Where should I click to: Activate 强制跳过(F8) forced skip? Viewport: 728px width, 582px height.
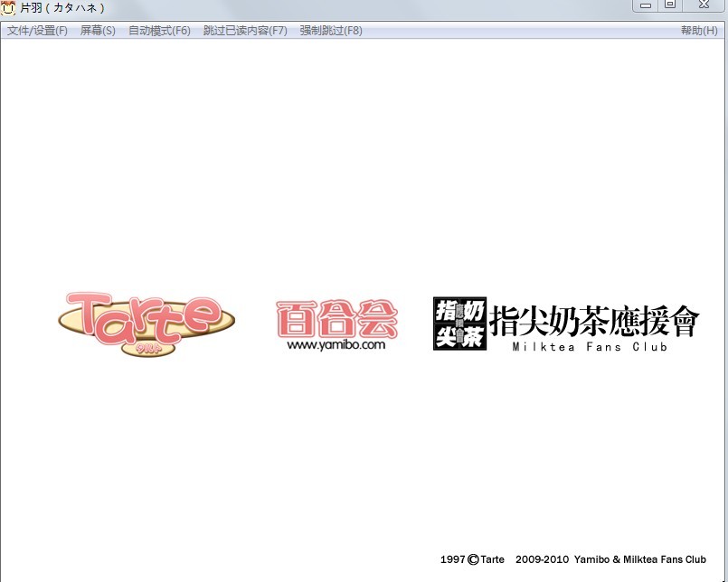click(331, 31)
